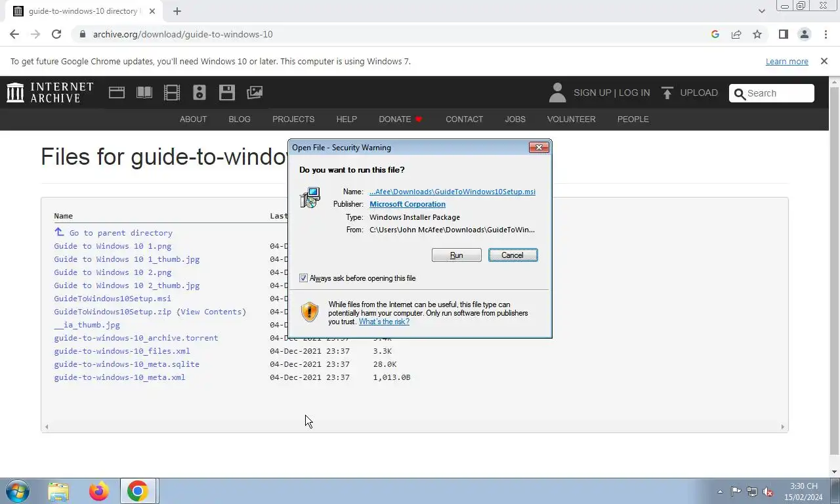This screenshot has height=504, width=840.
Task: Open the DONATE menu item
Action: 400,119
